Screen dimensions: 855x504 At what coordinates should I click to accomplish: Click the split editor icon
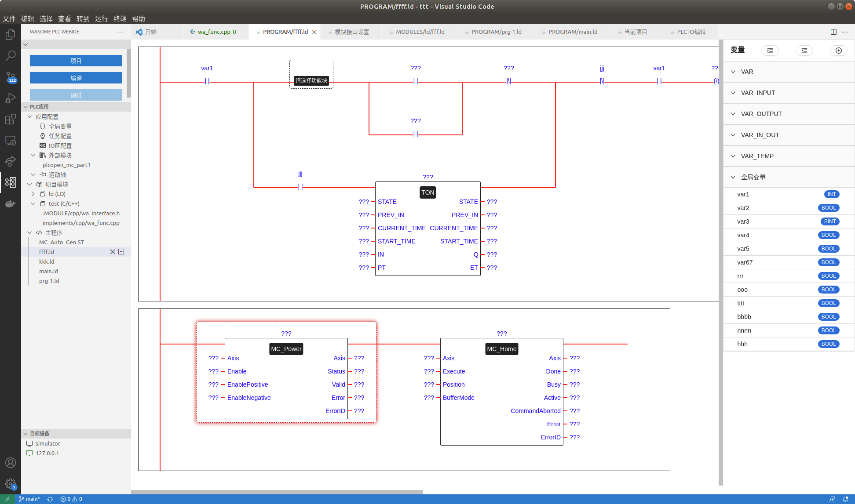[x=833, y=32]
